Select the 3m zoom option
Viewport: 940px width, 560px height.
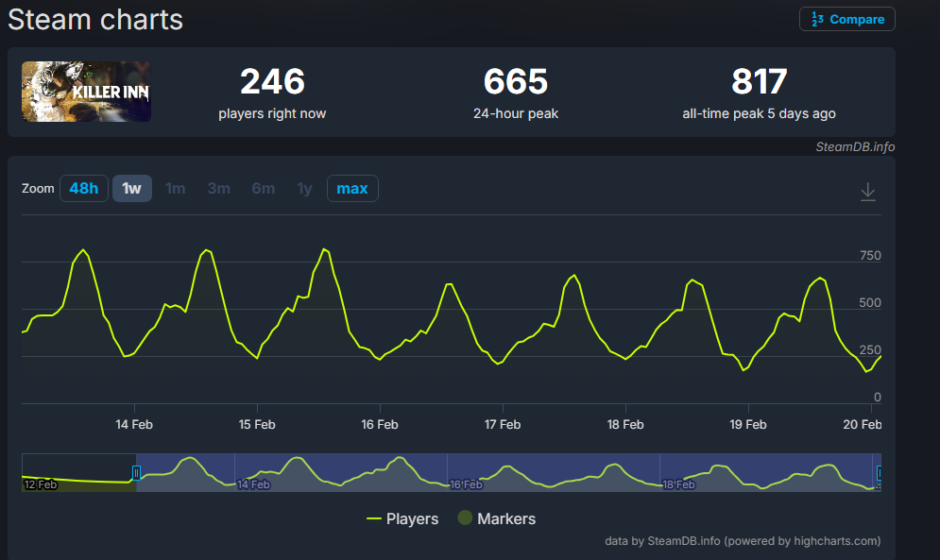click(219, 188)
